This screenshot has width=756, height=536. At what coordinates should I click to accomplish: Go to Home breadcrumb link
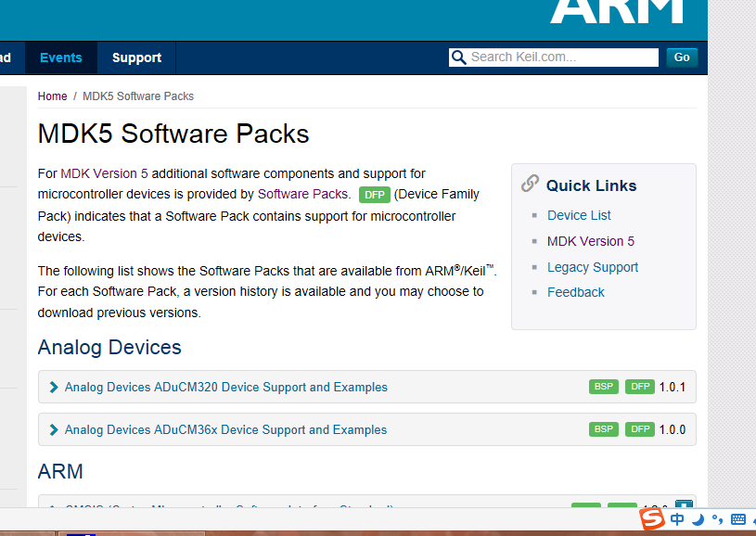point(53,96)
